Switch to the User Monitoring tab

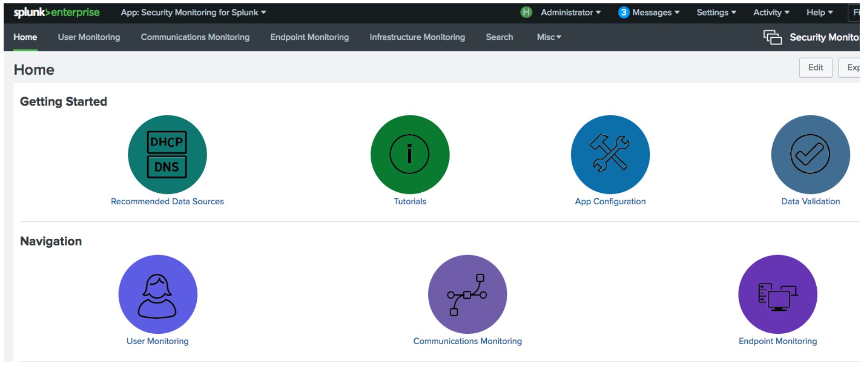point(89,37)
